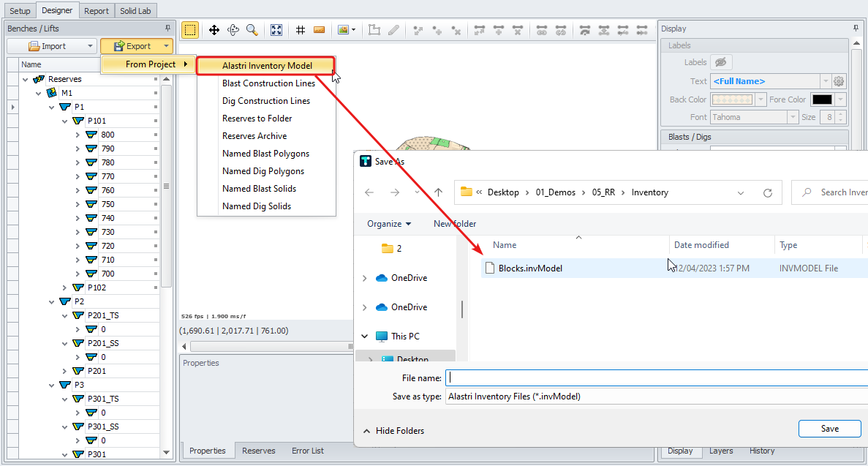Click the black Fore Color swatch
Screen dimensions: 868x466
[x=822, y=99]
